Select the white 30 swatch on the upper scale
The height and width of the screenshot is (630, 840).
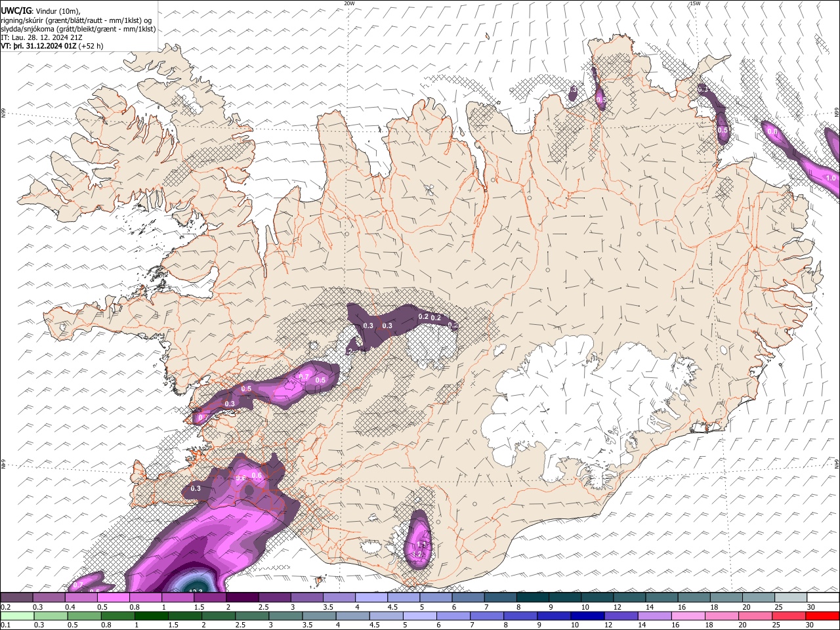[x=823, y=597]
